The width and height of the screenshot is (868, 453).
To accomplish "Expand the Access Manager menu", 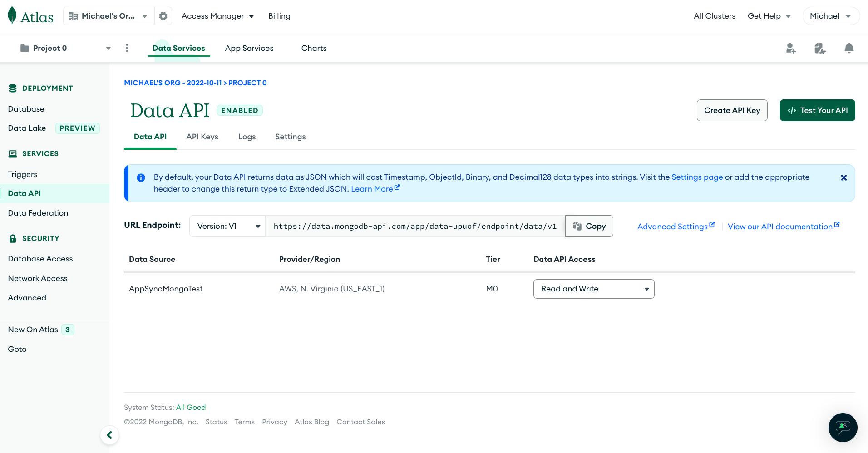I will (217, 16).
